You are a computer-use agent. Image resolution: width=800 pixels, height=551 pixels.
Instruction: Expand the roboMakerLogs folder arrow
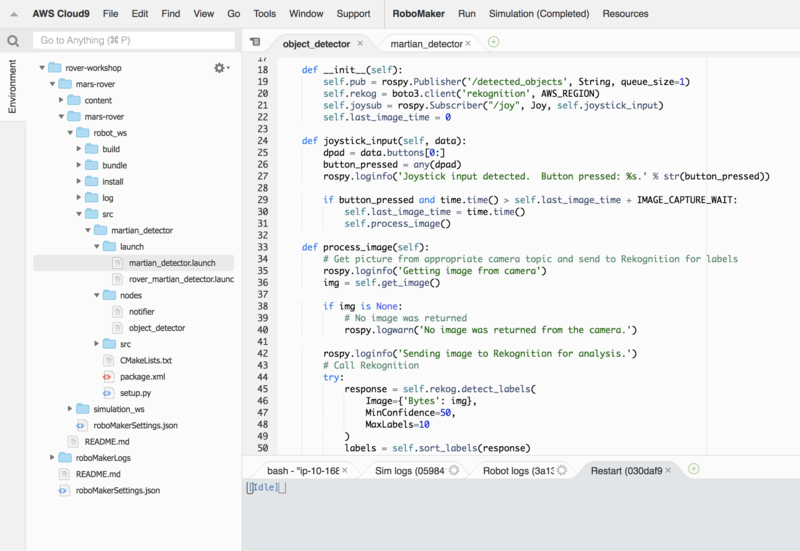pyautogui.click(x=52, y=458)
